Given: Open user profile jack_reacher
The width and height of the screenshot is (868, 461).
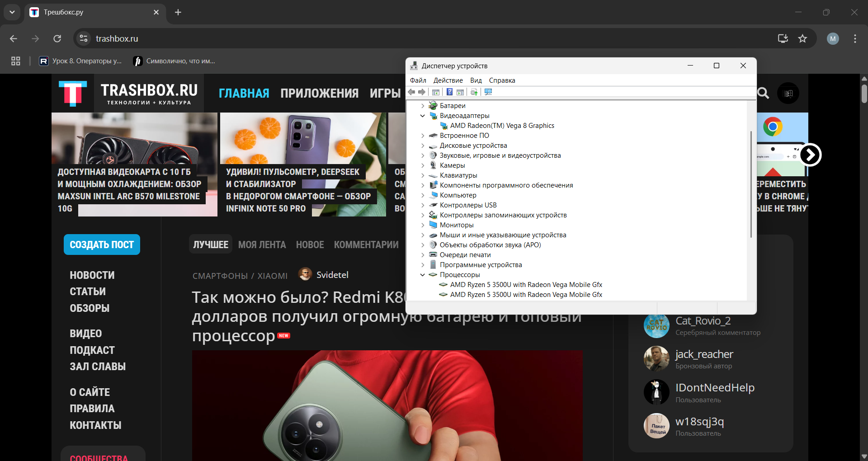Looking at the screenshot, I should (704, 354).
